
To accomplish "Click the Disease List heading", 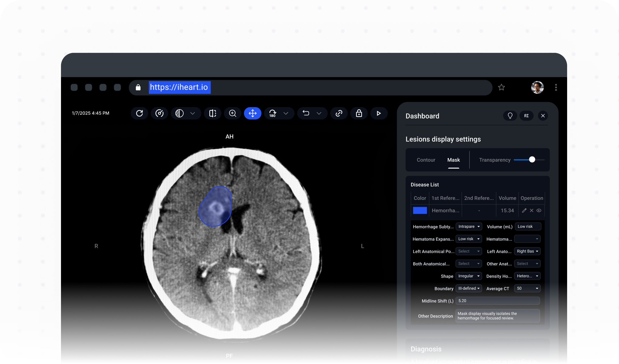I will [x=425, y=185].
